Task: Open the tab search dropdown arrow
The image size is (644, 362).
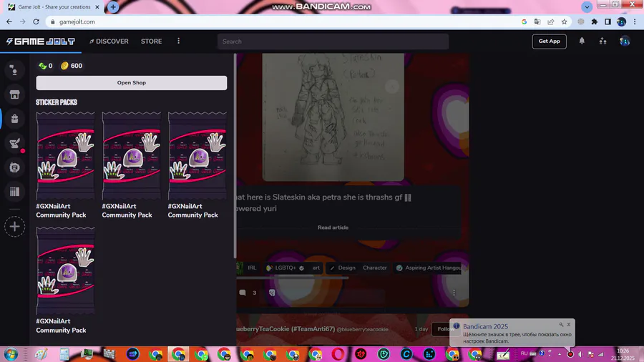Action: [587, 7]
